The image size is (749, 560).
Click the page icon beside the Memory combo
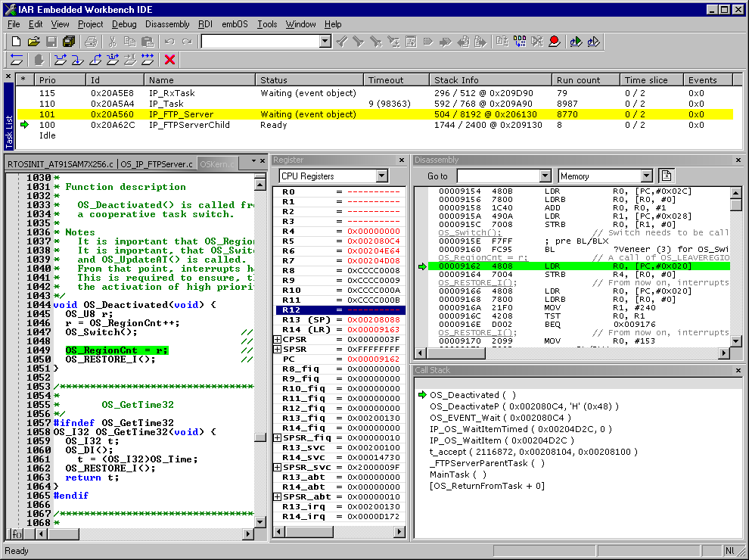point(666,176)
